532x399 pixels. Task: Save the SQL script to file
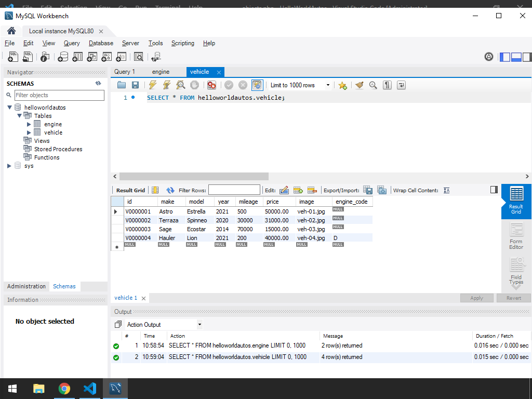point(135,85)
